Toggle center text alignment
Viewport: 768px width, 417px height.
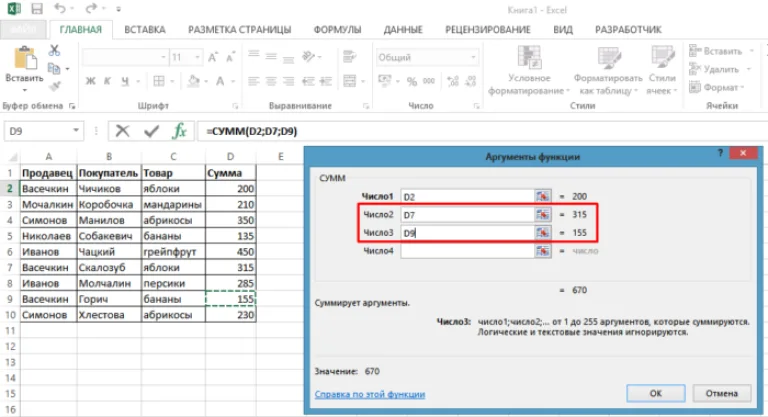pos(271,81)
